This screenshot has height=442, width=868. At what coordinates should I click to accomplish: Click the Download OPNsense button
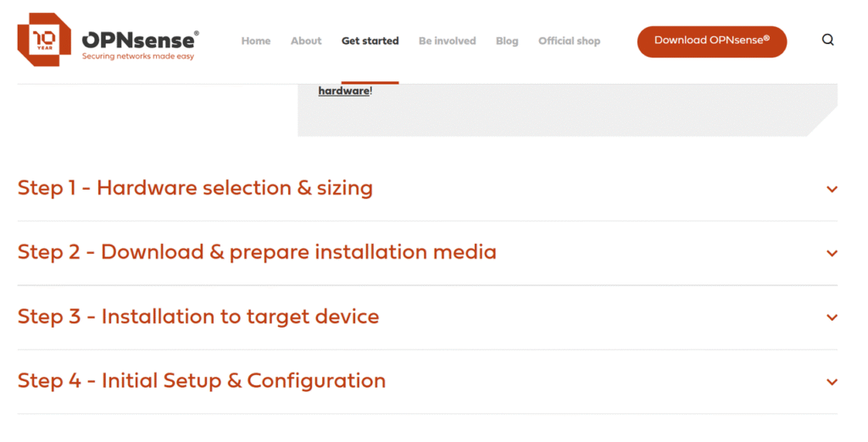click(712, 41)
